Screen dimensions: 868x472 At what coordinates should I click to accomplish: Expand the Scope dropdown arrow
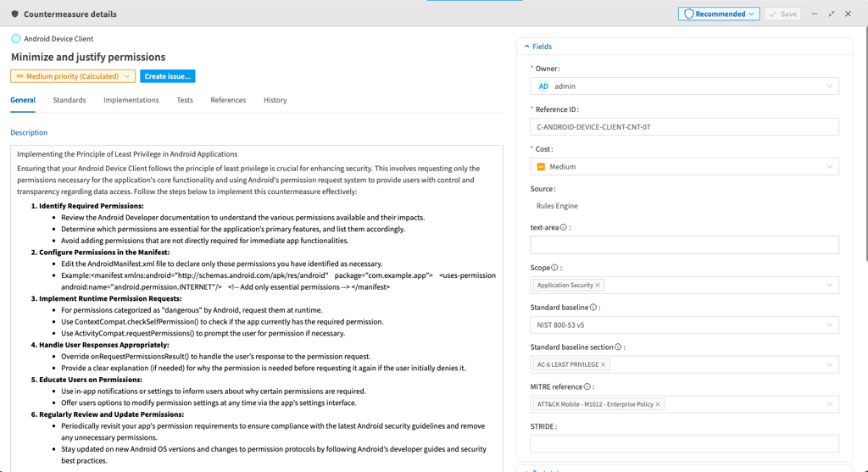point(829,286)
